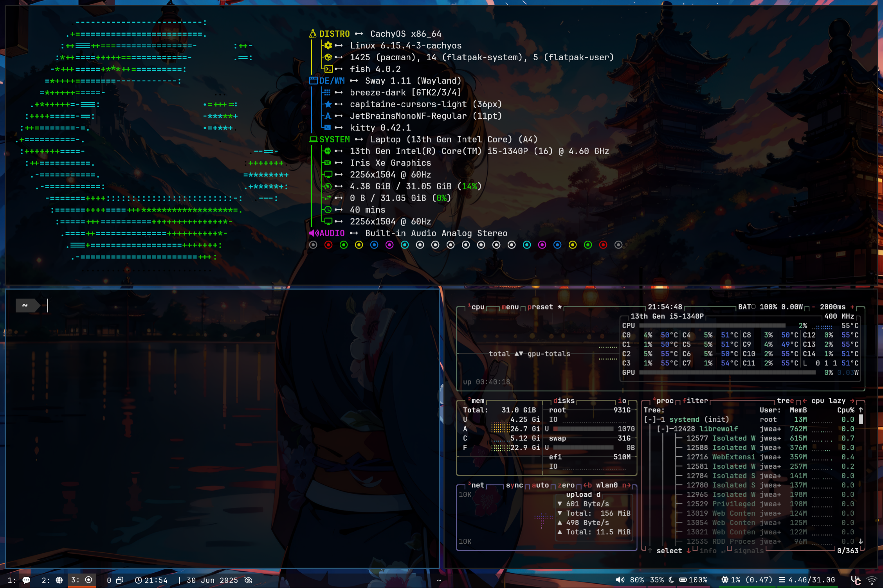
Task: Click the package box icon beside 1425 (pacman)
Action: point(328,58)
